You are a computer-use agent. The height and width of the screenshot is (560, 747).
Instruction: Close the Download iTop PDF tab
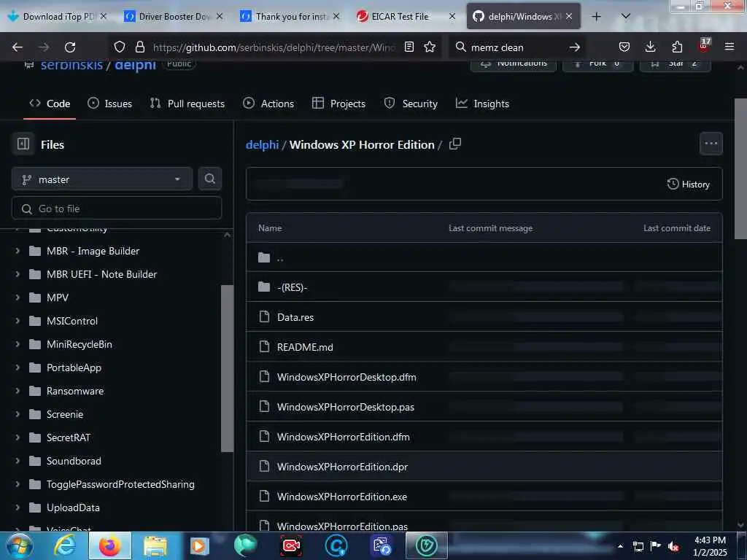pos(103,17)
